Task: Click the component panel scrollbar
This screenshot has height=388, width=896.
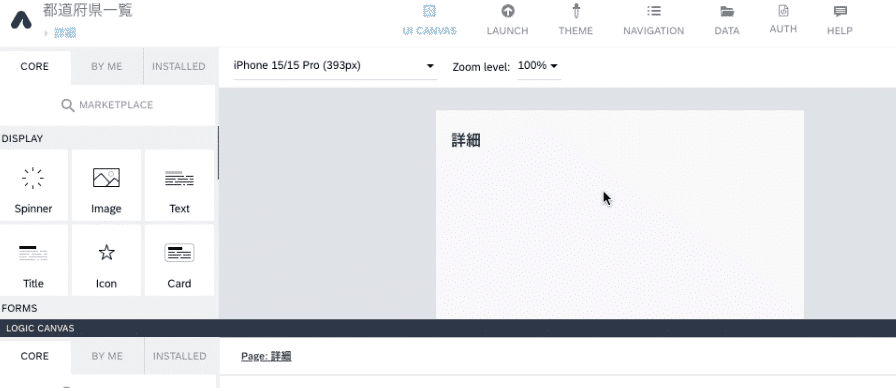Action: click(x=218, y=153)
